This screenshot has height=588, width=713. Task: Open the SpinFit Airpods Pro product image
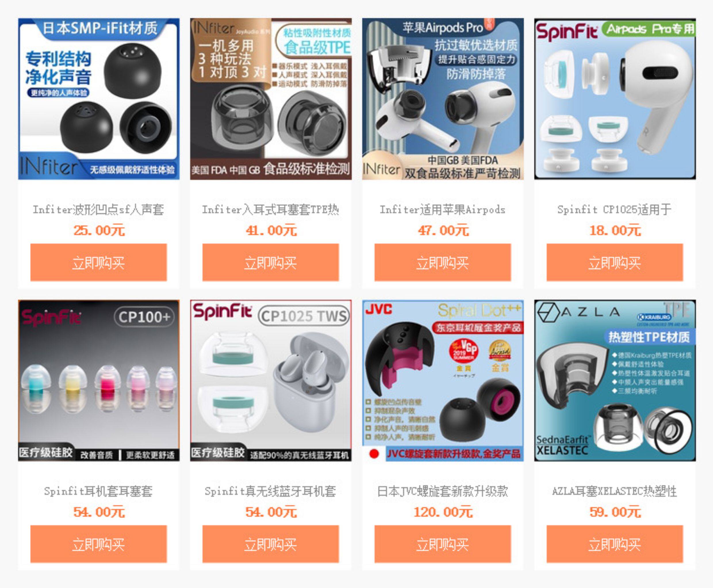[615, 99]
